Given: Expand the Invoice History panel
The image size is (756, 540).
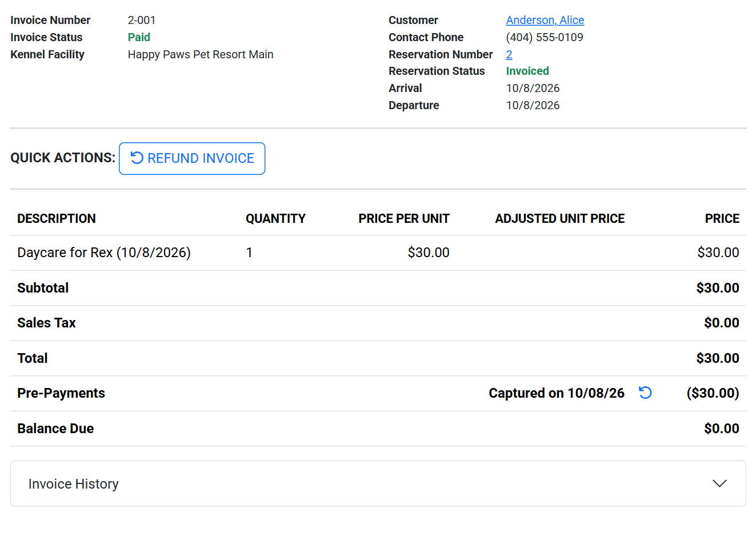Looking at the screenshot, I should point(378,483).
